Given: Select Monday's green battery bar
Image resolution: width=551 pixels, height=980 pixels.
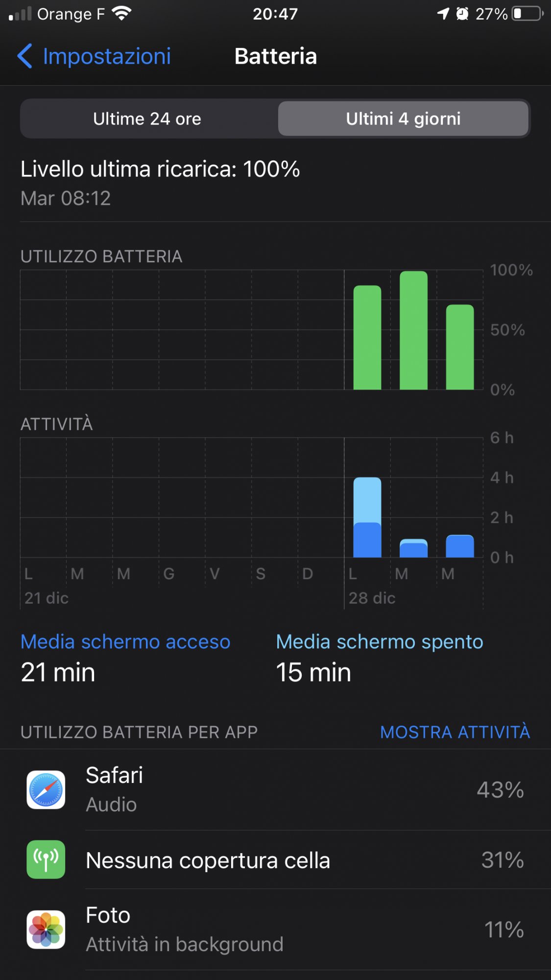Looking at the screenshot, I should coord(367,338).
